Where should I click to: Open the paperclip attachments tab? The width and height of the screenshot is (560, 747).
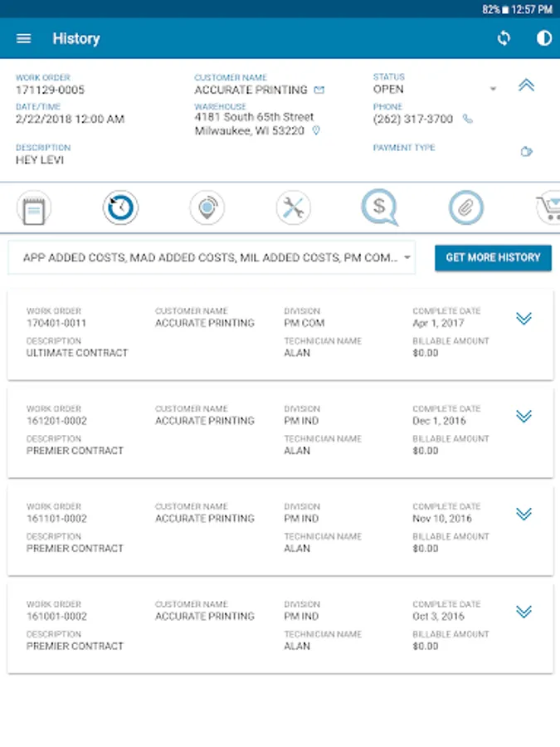(x=466, y=208)
